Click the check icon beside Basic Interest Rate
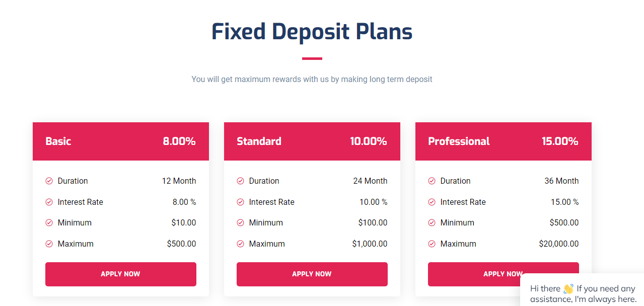Screen dimensions: 644x306 (49, 202)
